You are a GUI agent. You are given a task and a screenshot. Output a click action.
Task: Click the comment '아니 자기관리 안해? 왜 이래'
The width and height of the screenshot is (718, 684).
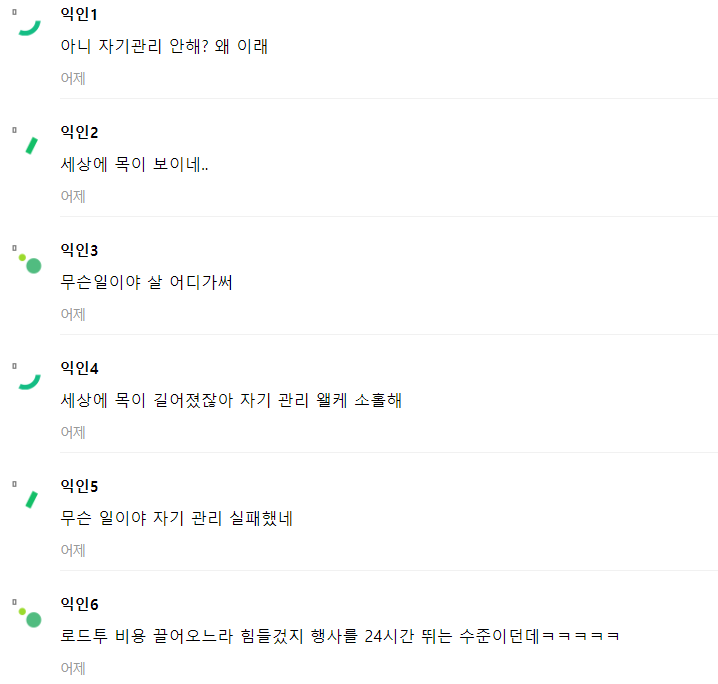[164, 46]
